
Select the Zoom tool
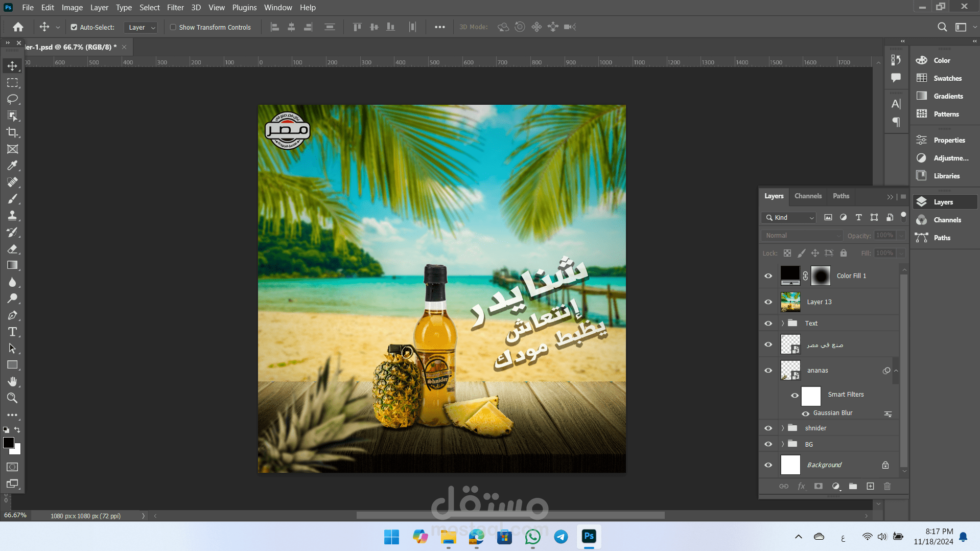click(x=12, y=398)
